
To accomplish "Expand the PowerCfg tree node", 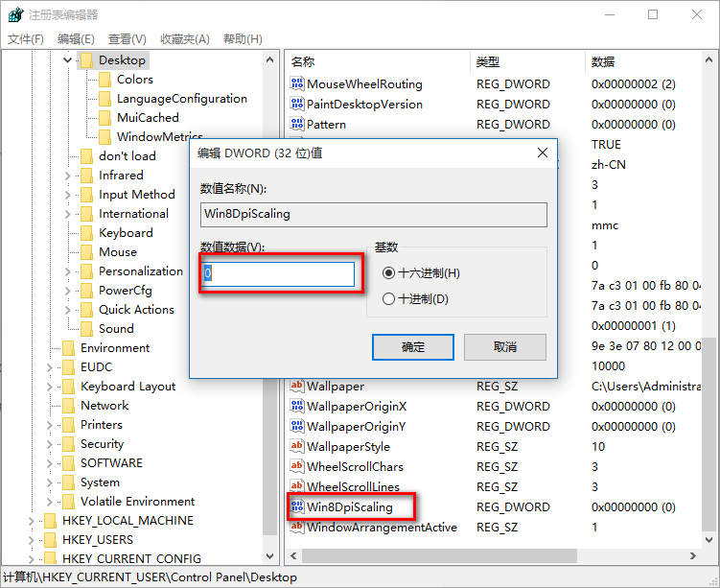I will 67,291.
